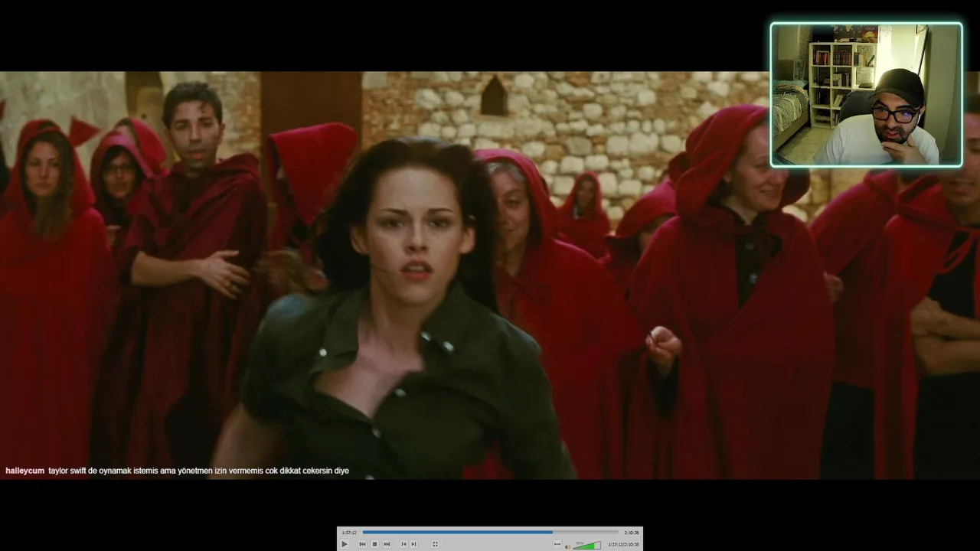Click the Play button in the player
Viewport: 980px width, 551px height.
(x=345, y=544)
